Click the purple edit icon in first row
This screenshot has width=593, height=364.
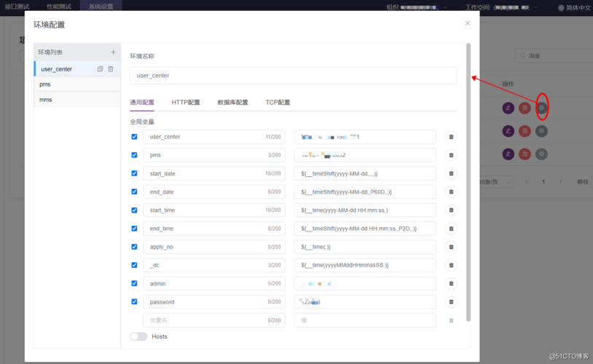click(x=508, y=108)
